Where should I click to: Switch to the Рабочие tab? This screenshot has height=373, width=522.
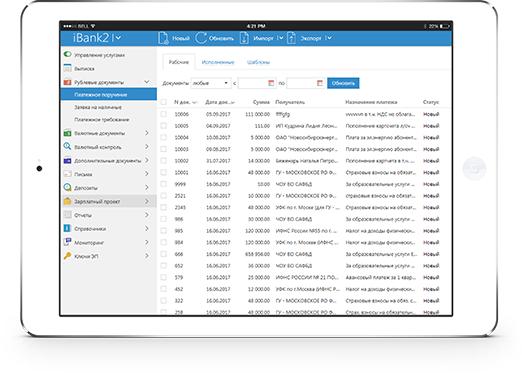click(179, 62)
